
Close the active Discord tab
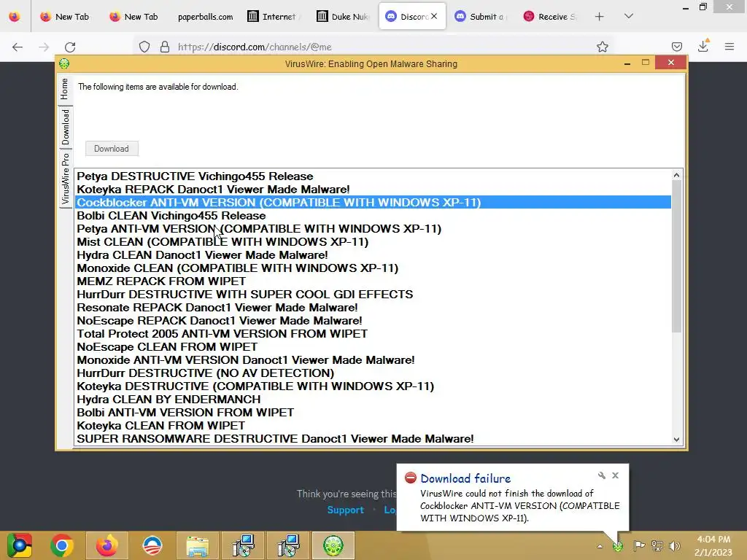tap(434, 16)
